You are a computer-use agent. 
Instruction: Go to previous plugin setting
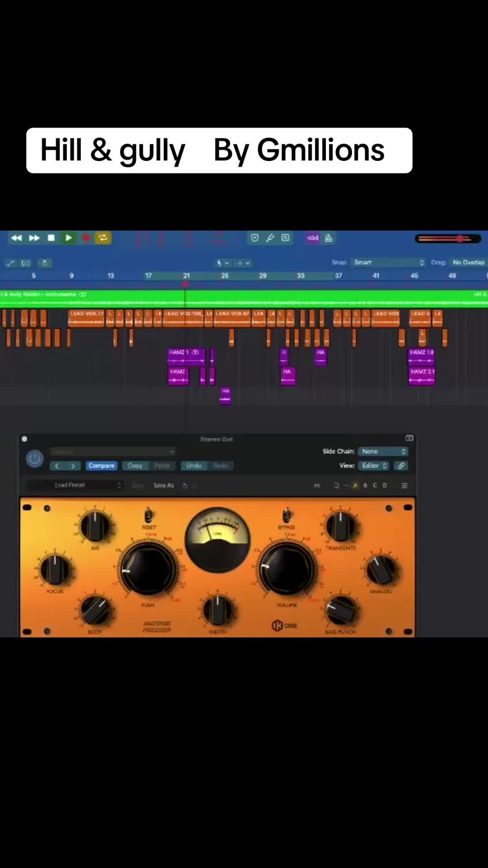point(57,466)
